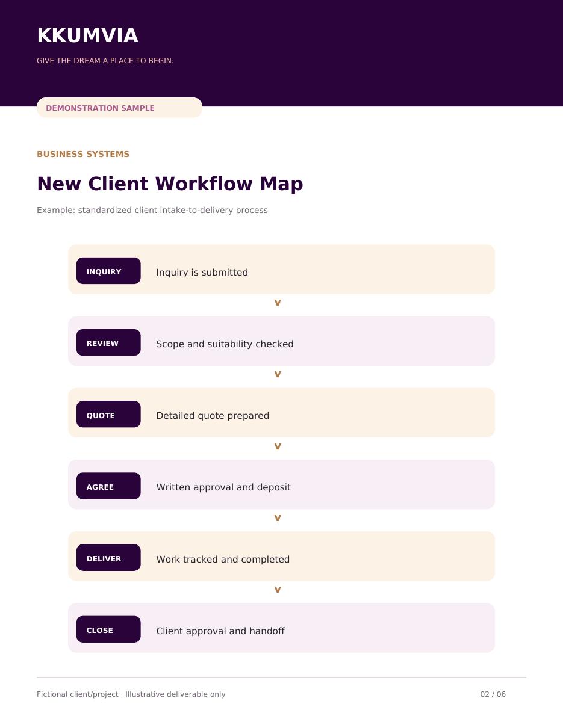Viewport: 563px width, 728px height.
Task: Click the down arrow below the Review step
Action: [278, 374]
